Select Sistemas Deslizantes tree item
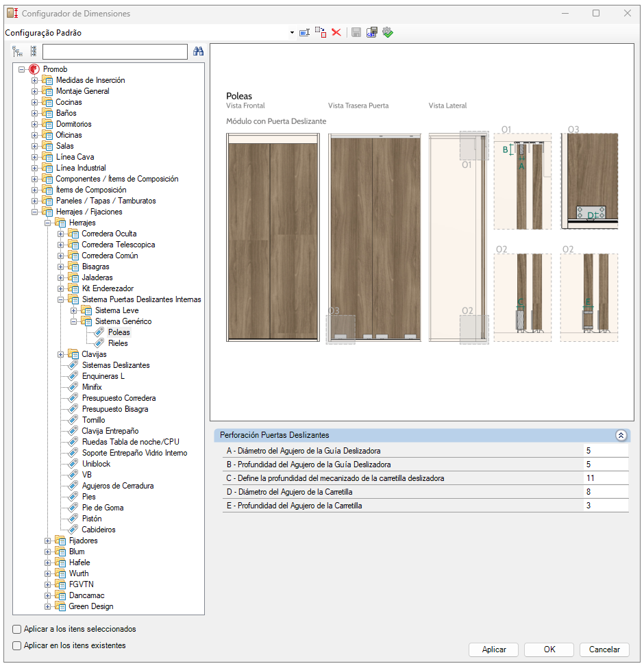 point(116,365)
